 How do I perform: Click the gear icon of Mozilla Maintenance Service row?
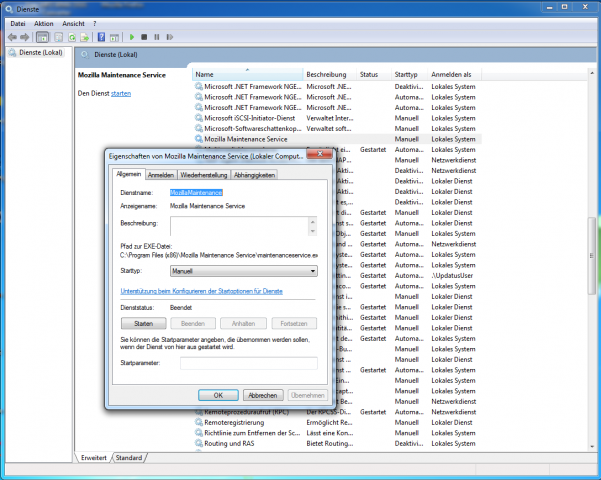point(199,139)
